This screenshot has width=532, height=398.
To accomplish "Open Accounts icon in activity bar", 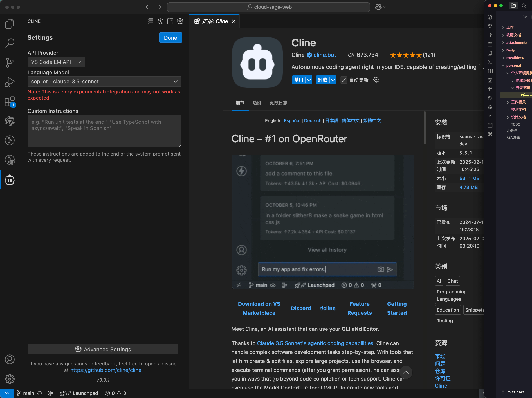I will pyautogui.click(x=10, y=359).
